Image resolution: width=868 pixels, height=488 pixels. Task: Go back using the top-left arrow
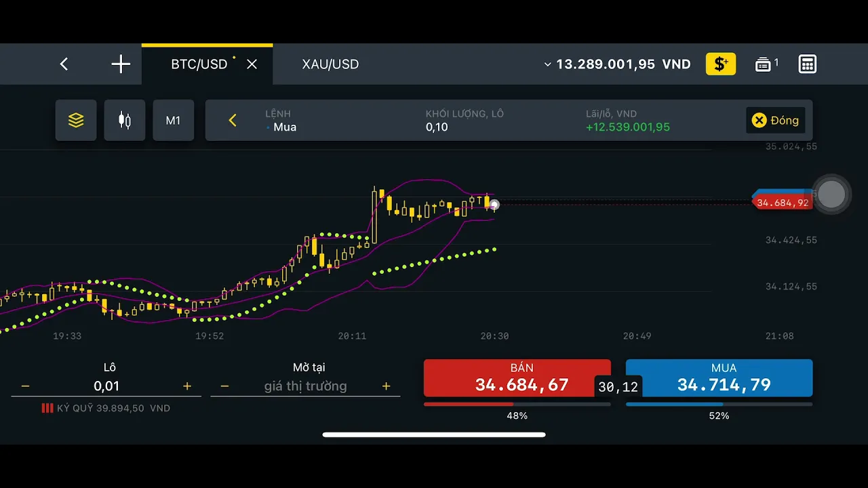pos(64,64)
